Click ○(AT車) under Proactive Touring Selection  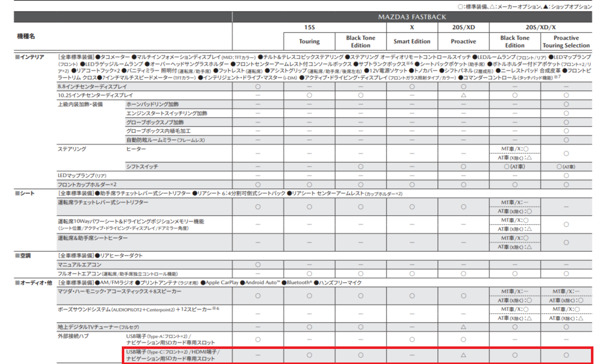point(566,166)
